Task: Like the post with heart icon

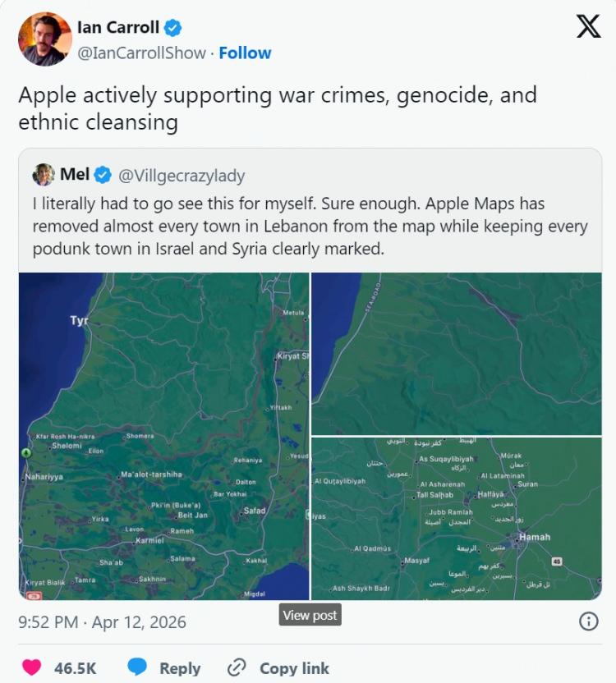Action: click(31, 667)
